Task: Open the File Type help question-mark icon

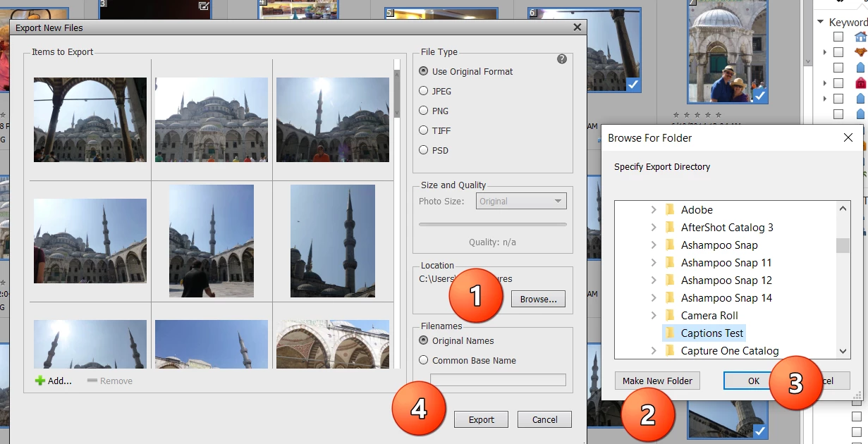Action: coord(562,59)
